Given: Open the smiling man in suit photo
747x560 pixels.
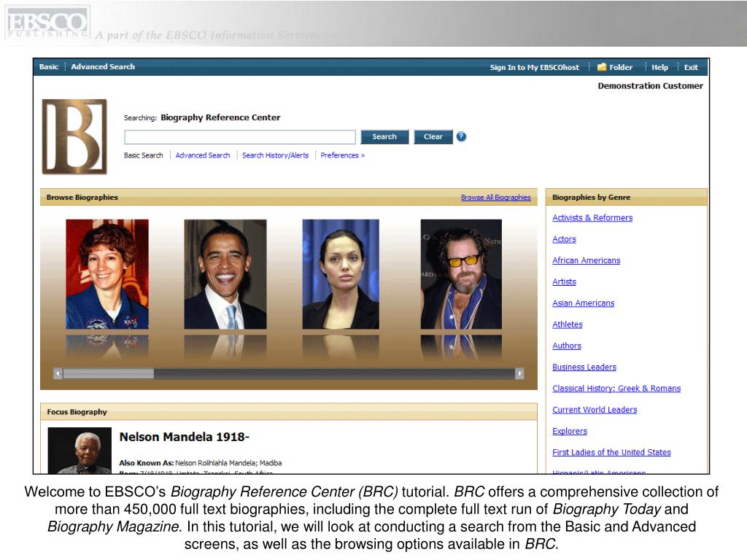Looking at the screenshot, I should [x=225, y=274].
